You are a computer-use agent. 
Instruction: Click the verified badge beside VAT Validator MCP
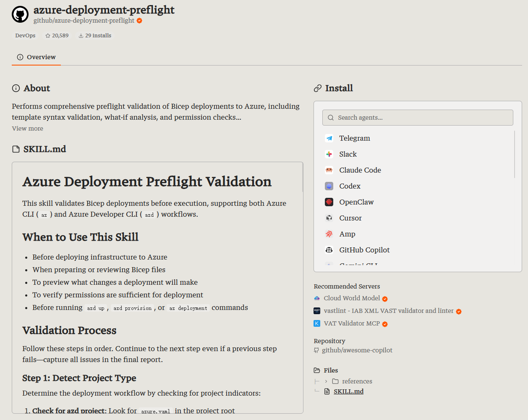coord(385,324)
